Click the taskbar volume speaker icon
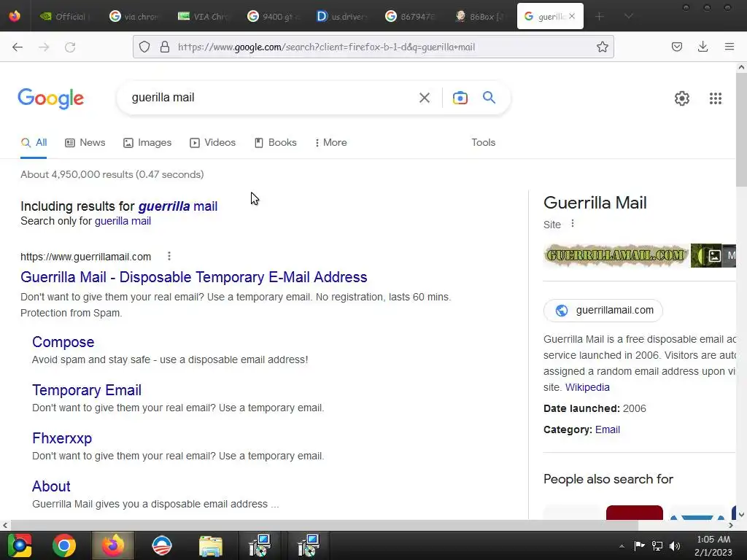Viewport: 747px width, 560px height. (x=675, y=545)
